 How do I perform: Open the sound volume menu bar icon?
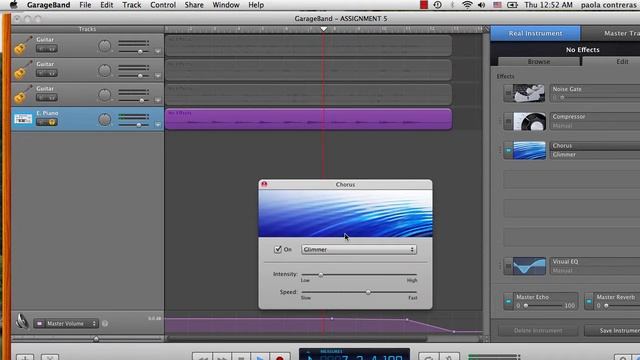(482, 5)
